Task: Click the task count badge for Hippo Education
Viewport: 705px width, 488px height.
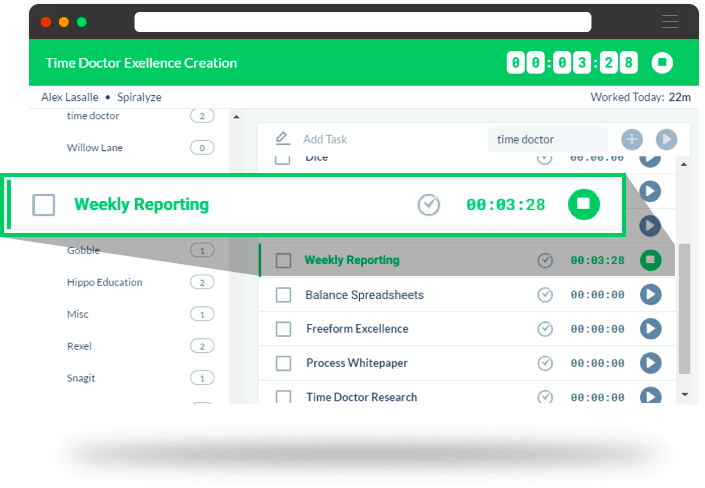Action: point(202,282)
